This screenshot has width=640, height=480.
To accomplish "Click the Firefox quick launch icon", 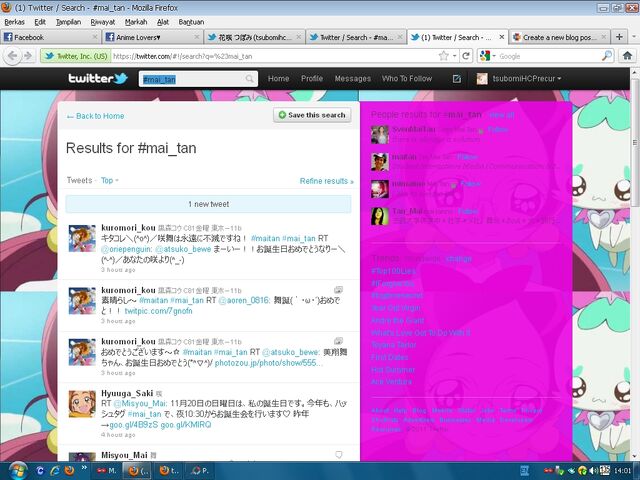I will (x=69, y=471).
